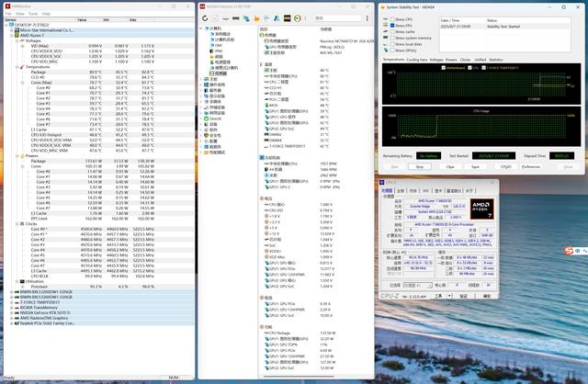588x384 pixels.
Task: Open the Tools menu in HWMonitor
Action: [33, 14]
